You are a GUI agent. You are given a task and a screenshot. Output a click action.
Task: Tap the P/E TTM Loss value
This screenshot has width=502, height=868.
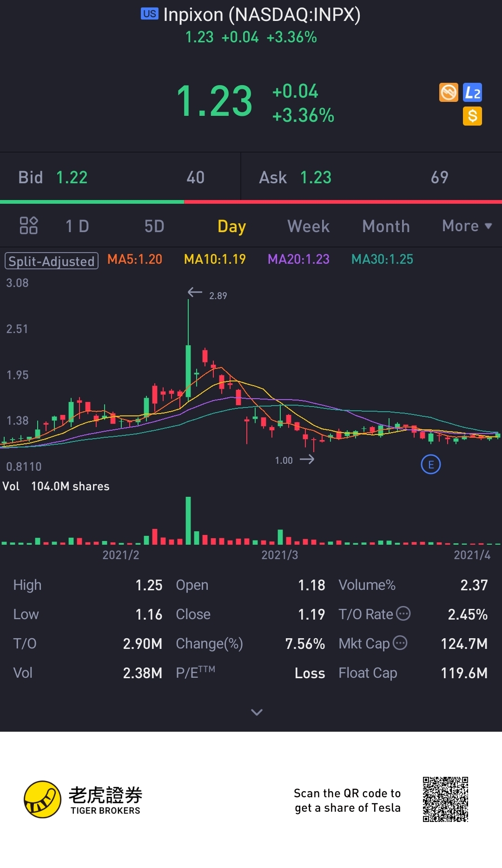pos(310,673)
